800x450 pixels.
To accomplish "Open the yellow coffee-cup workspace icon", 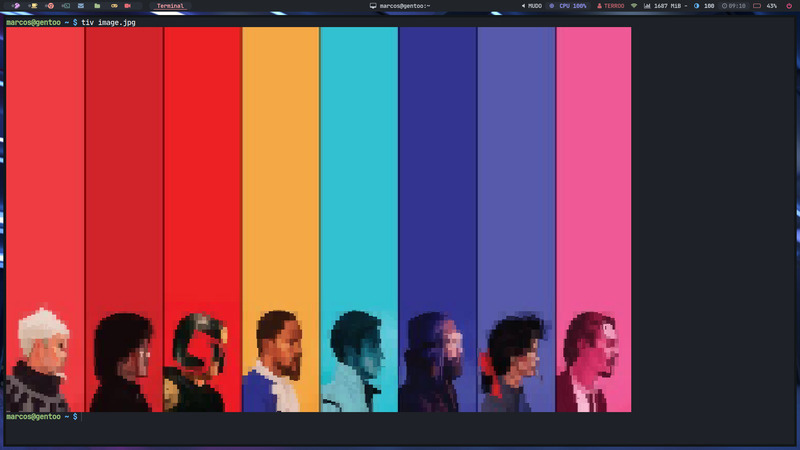I will tap(34, 6).
